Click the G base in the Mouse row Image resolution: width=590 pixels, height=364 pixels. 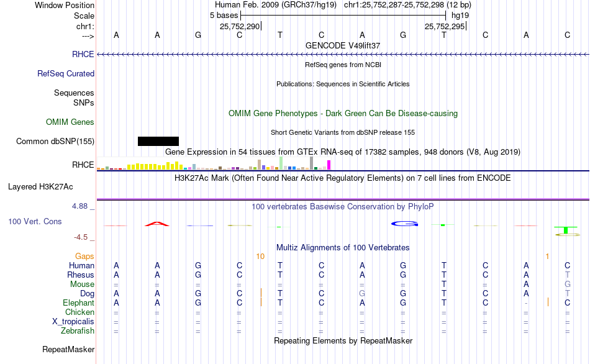568,284
